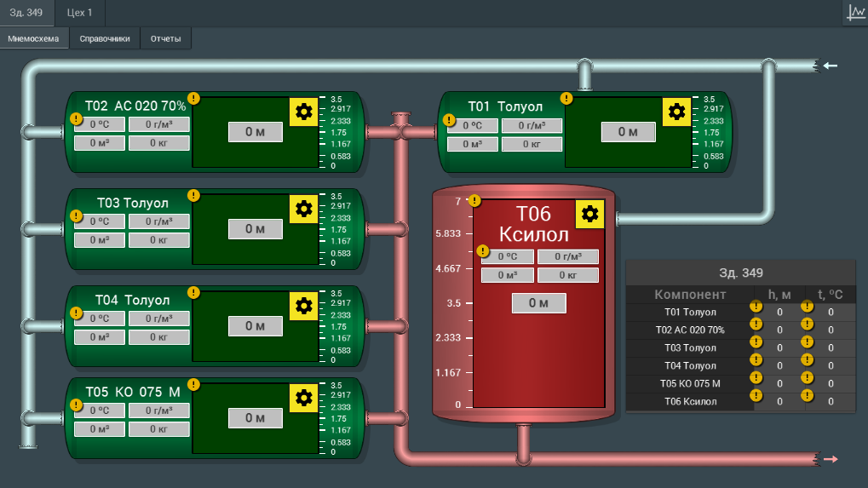Viewport: 868px width, 488px height.
Task: Open settings gear on T02 АС 020 tank
Action: pyautogui.click(x=303, y=112)
